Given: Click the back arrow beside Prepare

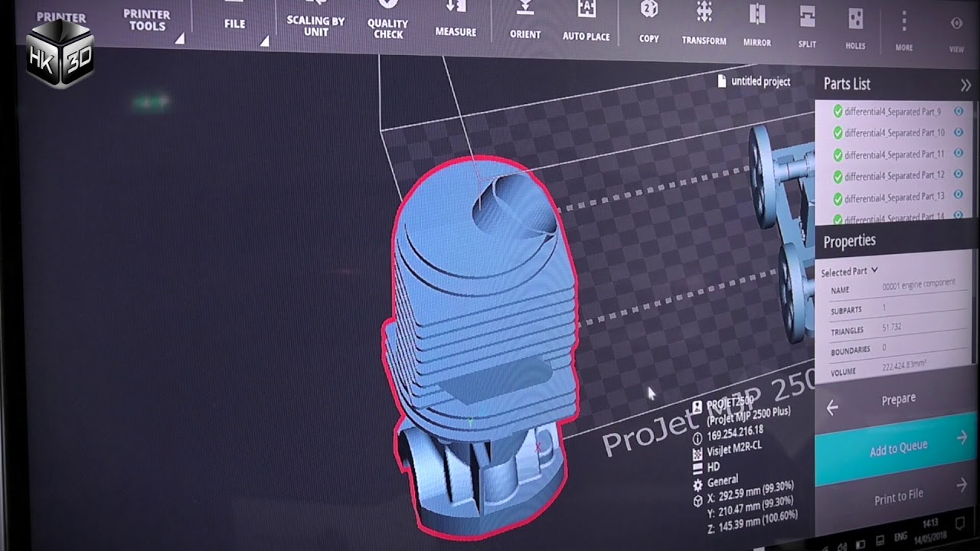Looking at the screenshot, I should (832, 409).
